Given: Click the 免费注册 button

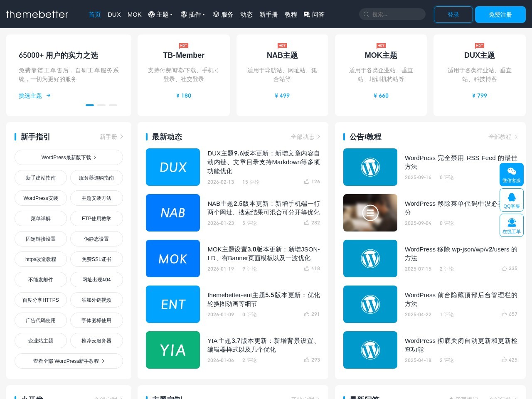Looking at the screenshot, I should 500,15.
